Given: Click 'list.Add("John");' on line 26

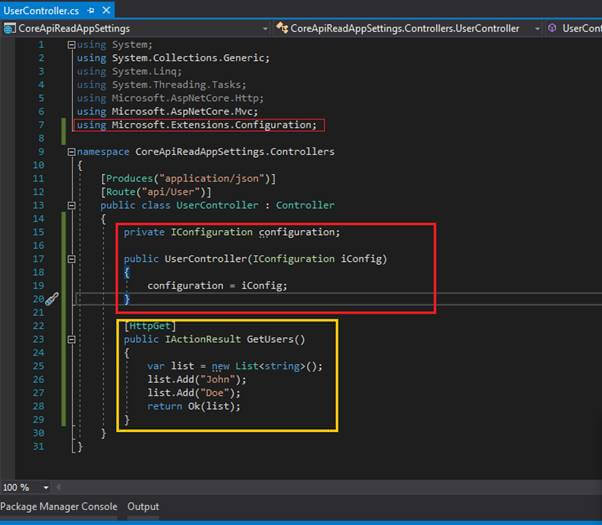Looking at the screenshot, I should point(197,379).
